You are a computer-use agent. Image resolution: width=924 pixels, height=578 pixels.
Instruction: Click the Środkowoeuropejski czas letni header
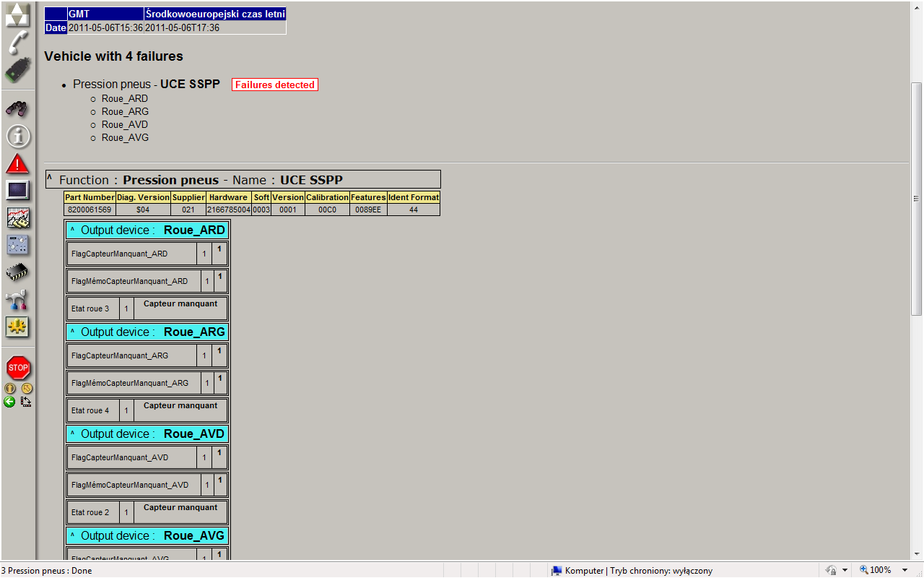pos(215,14)
